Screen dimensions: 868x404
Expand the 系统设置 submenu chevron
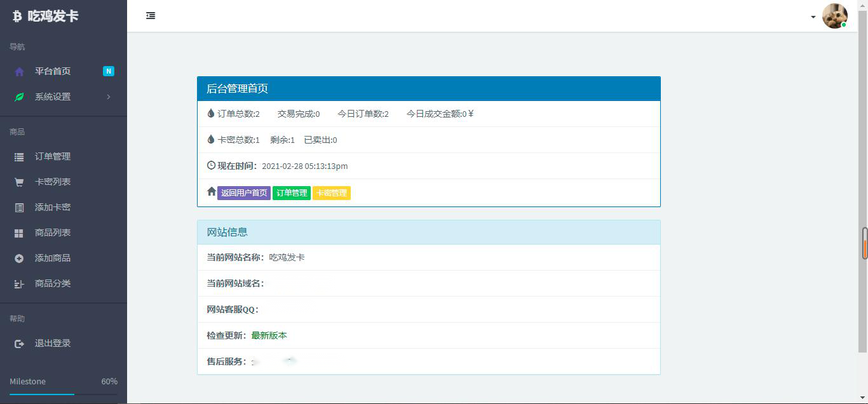click(109, 97)
